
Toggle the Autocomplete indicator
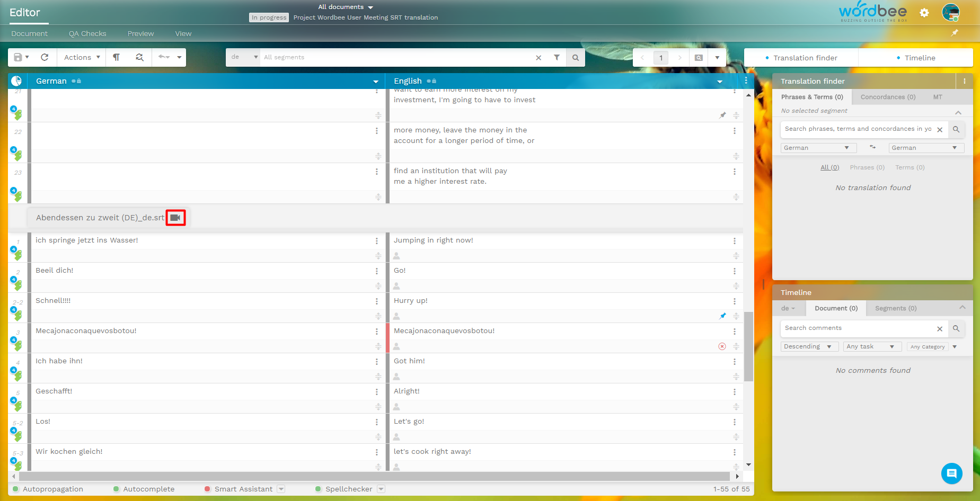tap(116, 489)
